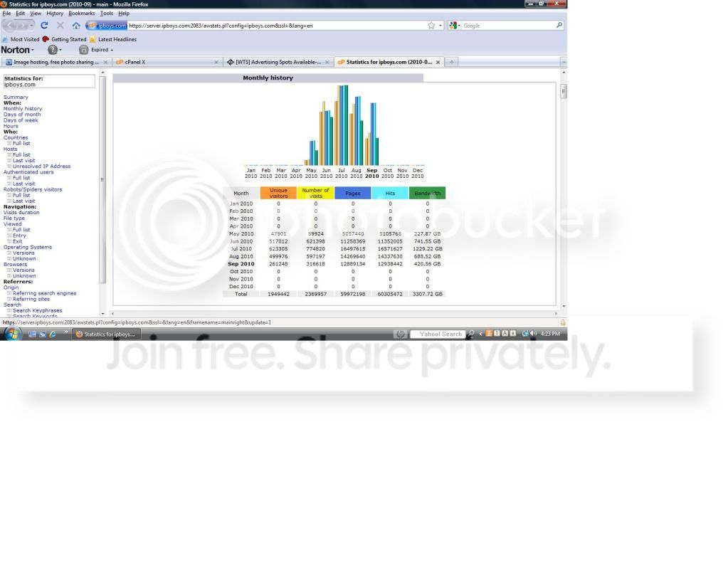Click the Norton help question-mark icon

pyautogui.click(x=53, y=50)
